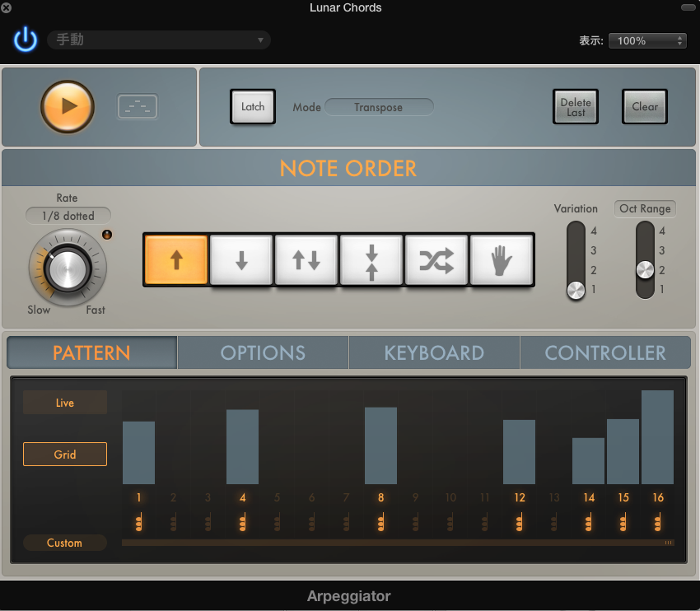Open the Mode Transpose dropdown
The height and width of the screenshot is (611, 700).
tap(379, 107)
